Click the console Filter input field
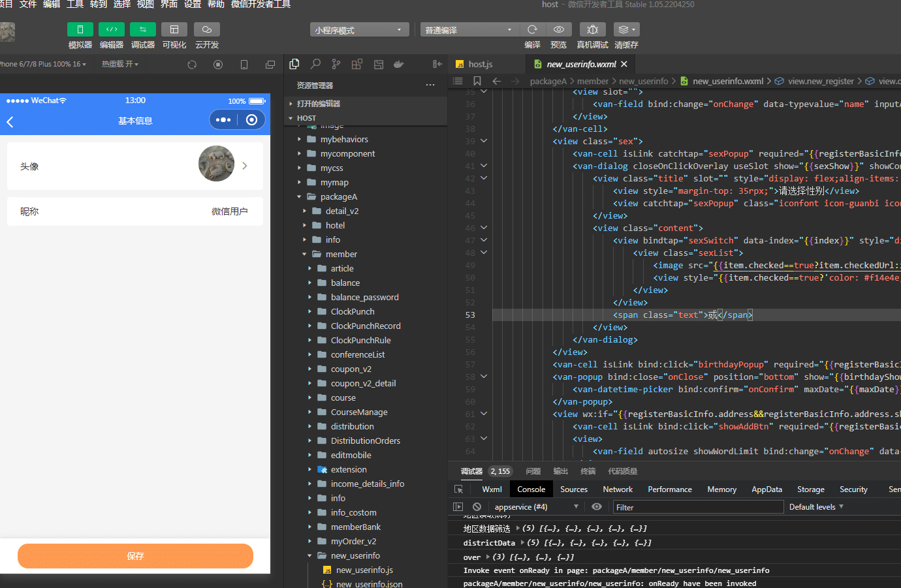The width and height of the screenshot is (901, 588). point(698,507)
